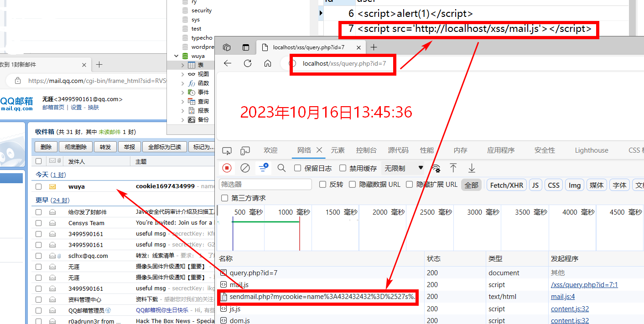Check the 反转 filter checkbox
644x324 pixels.
point(323,185)
